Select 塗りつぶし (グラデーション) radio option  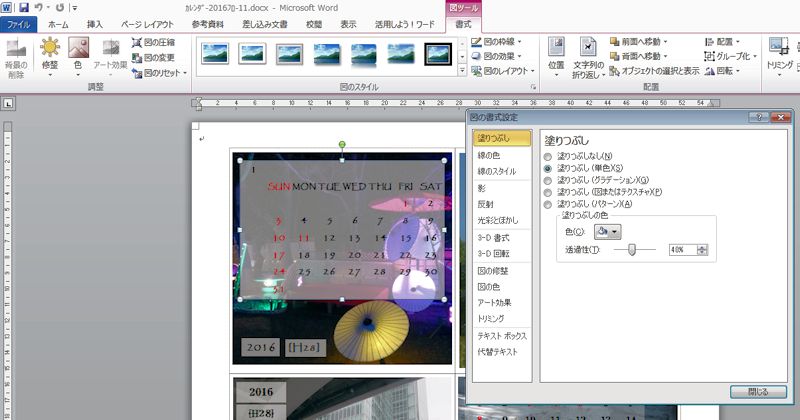[x=547, y=180]
